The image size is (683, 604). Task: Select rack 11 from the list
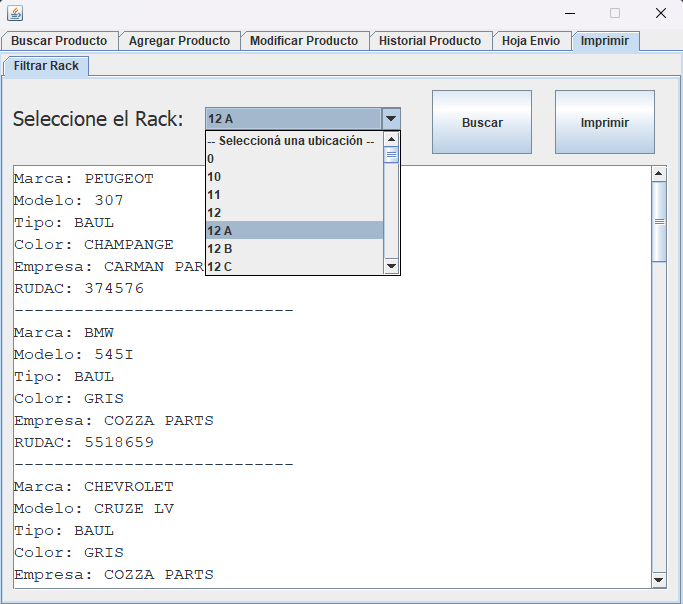(294, 194)
